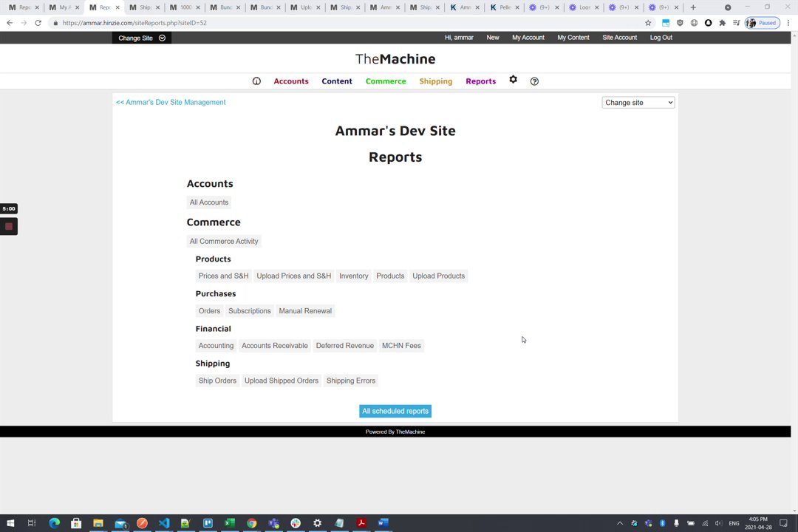Open Excel from the taskbar
Image resolution: width=798 pixels, height=532 pixels.
230,523
